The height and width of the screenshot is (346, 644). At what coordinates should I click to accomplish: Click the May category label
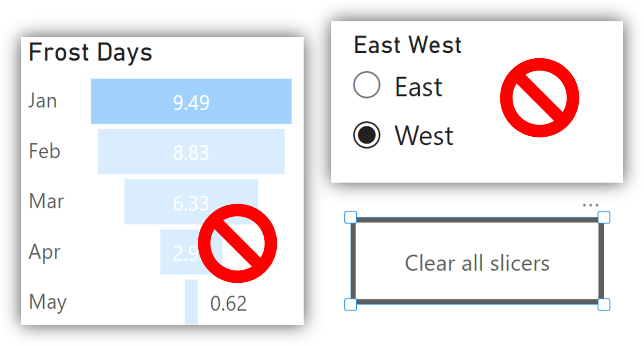(x=47, y=302)
